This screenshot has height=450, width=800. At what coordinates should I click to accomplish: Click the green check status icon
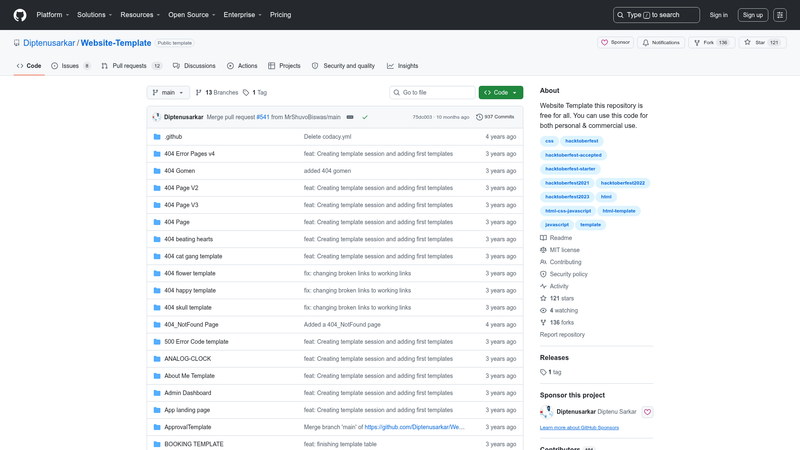click(365, 117)
